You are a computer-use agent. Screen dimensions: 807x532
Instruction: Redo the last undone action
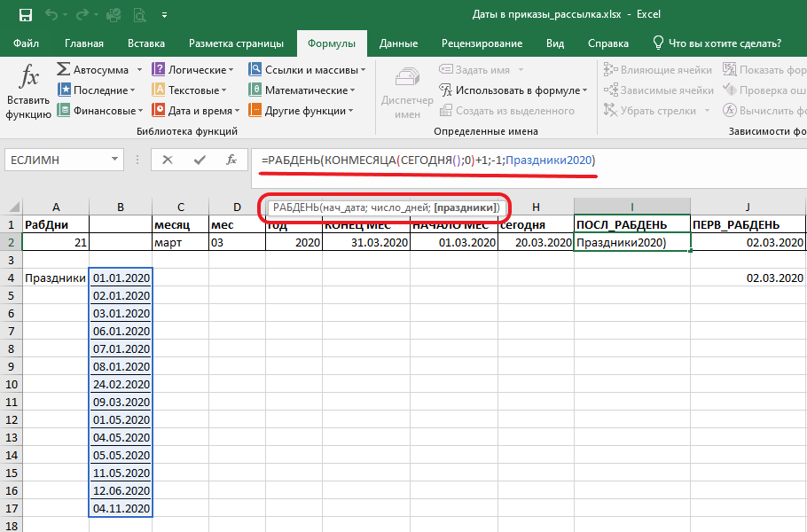[82, 15]
